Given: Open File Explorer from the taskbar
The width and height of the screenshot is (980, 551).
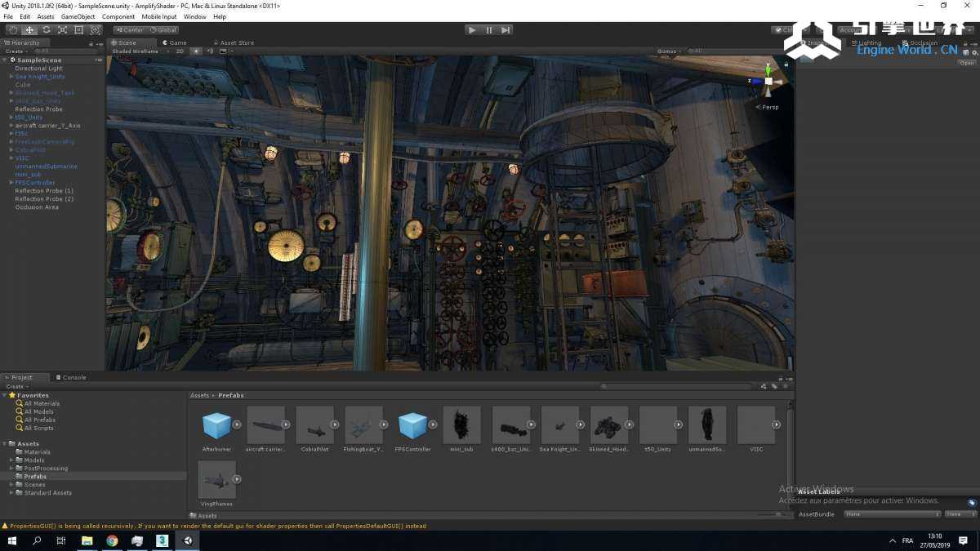Looking at the screenshot, I should (87, 540).
